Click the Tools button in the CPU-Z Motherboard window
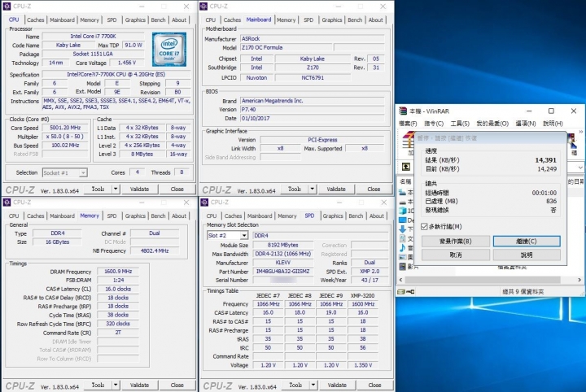586x392 pixels. point(295,189)
